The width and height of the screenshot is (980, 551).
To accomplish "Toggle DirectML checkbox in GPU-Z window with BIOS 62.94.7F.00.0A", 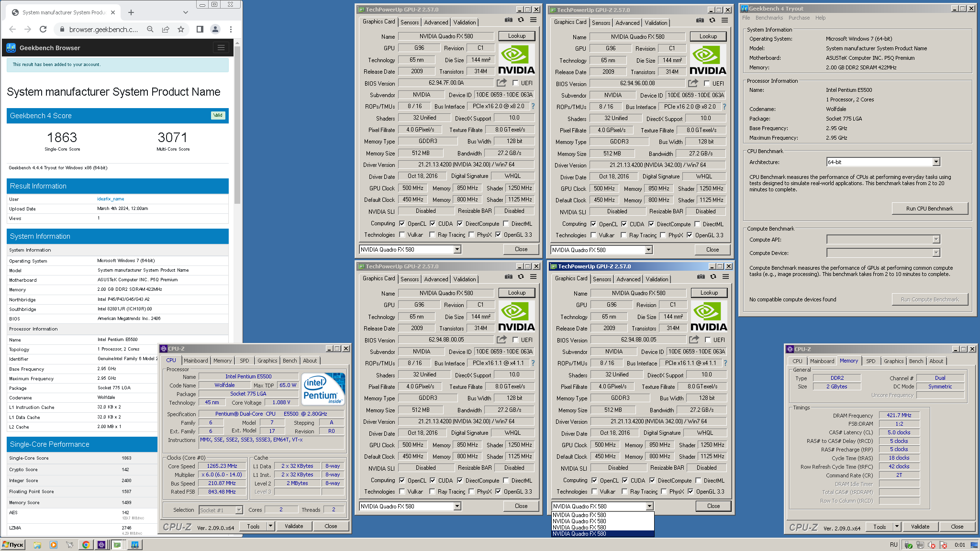I will [x=506, y=223].
